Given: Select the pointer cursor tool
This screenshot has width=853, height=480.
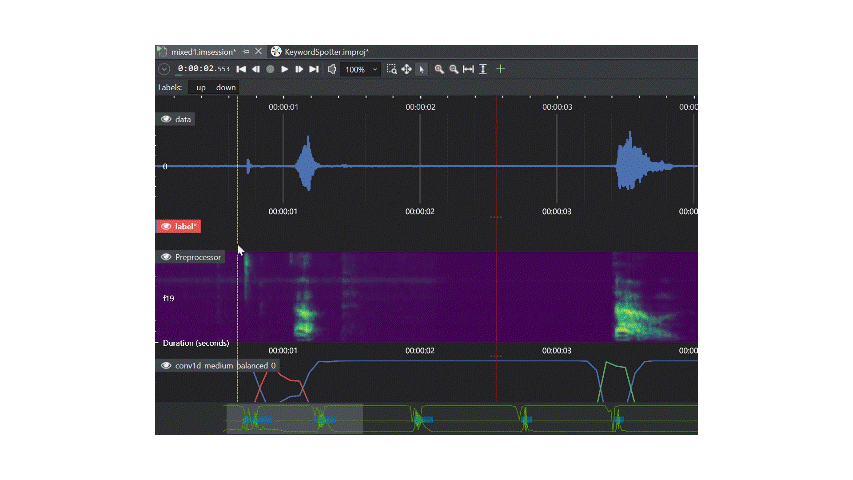Looking at the screenshot, I should click(421, 69).
